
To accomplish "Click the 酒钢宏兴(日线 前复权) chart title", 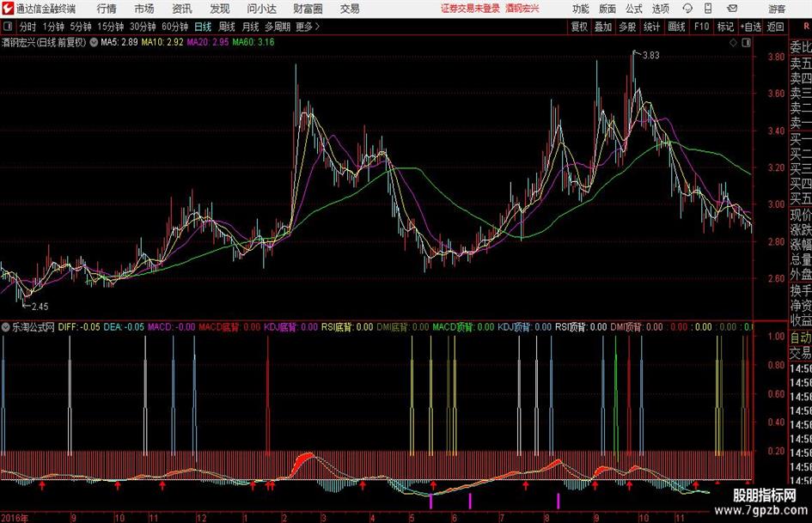I will 44,42.
